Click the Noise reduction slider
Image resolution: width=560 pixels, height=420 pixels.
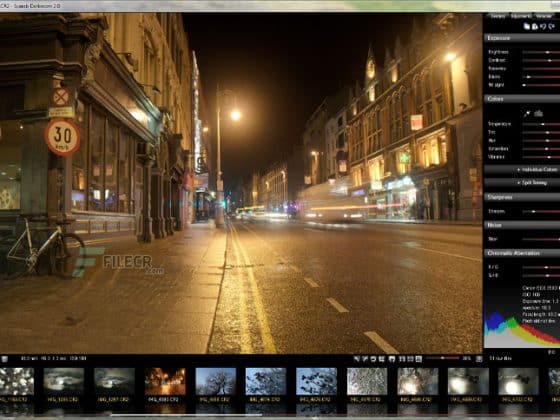pos(541,239)
